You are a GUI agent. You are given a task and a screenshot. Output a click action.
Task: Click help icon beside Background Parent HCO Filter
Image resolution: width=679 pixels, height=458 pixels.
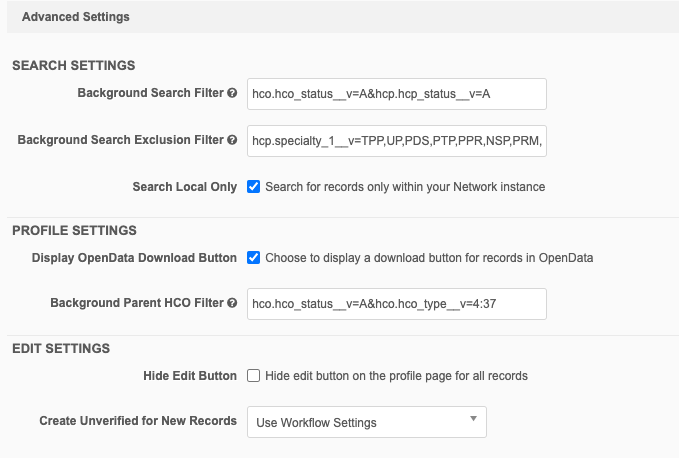(232, 303)
